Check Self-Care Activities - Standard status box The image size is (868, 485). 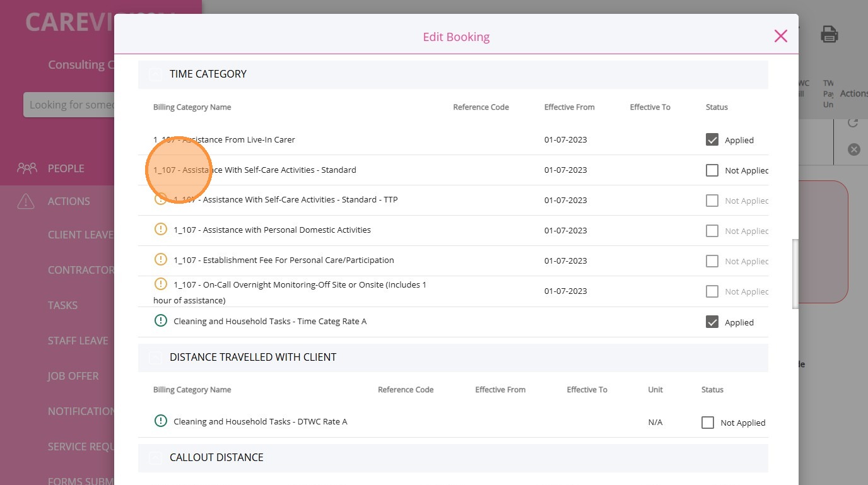[712, 170]
